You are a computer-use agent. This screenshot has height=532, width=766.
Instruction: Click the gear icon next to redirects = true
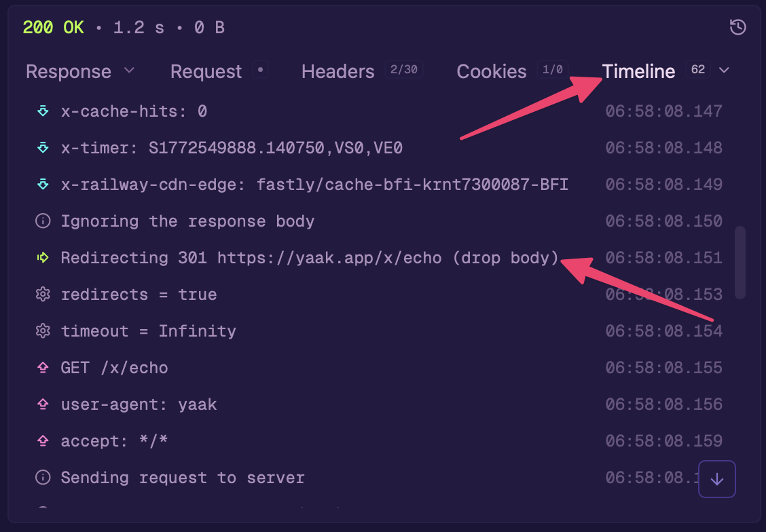pos(43,294)
